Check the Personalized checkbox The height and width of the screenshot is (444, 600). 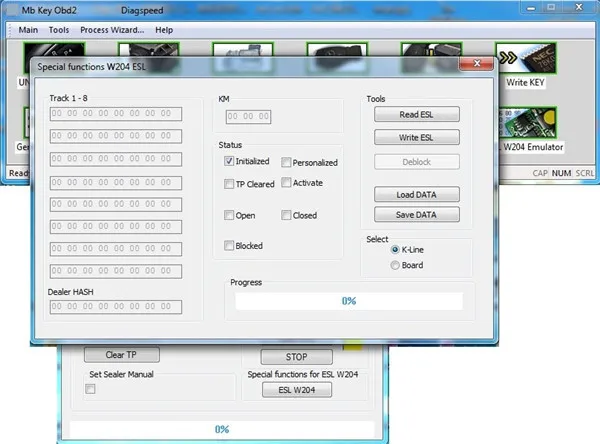click(x=286, y=162)
